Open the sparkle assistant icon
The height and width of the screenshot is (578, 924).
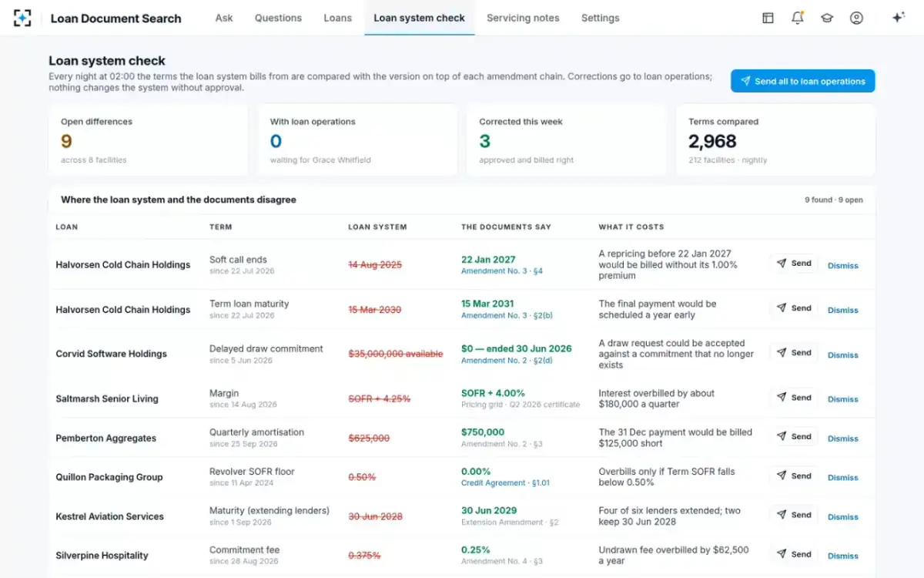coord(898,18)
